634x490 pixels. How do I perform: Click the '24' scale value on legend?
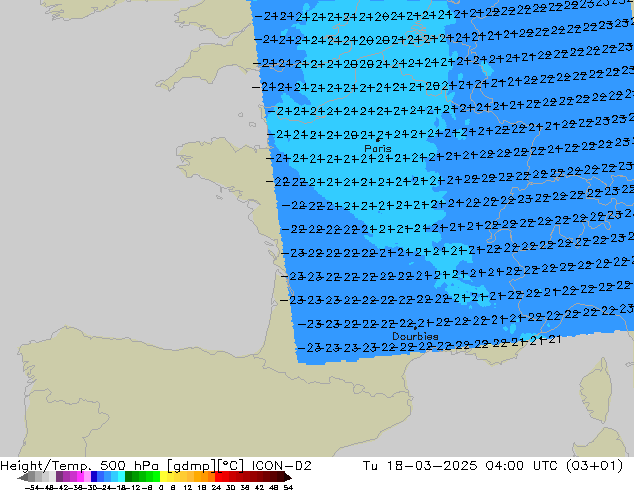(216, 487)
